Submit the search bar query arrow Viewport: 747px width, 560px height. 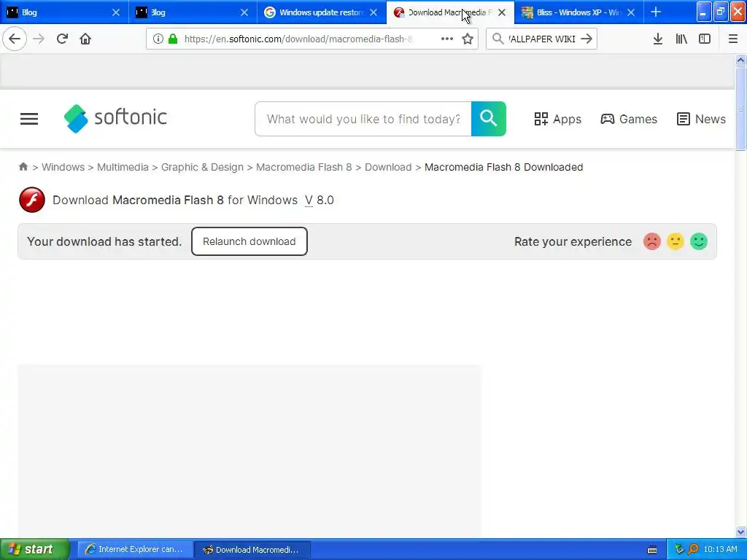tap(587, 39)
